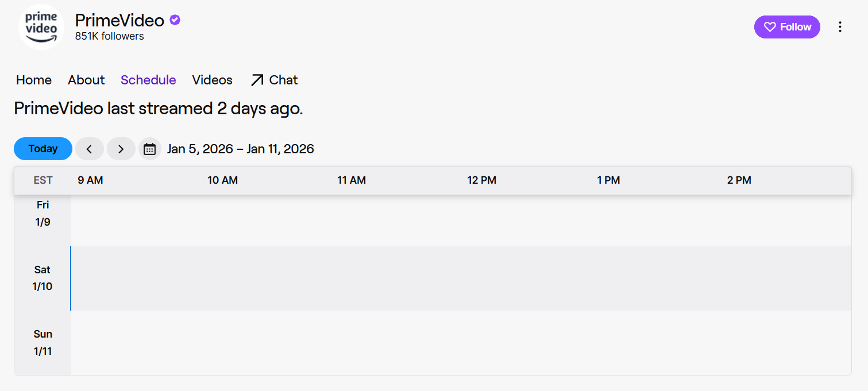
Task: Click the PrimeVideo channel name
Action: [x=119, y=20]
